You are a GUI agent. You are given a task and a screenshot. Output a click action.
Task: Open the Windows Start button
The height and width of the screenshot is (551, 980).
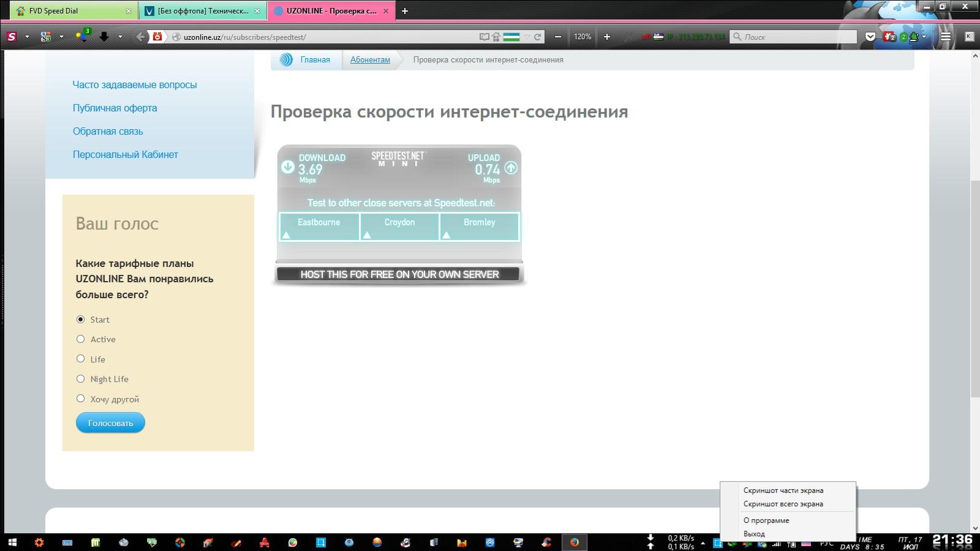[12, 542]
